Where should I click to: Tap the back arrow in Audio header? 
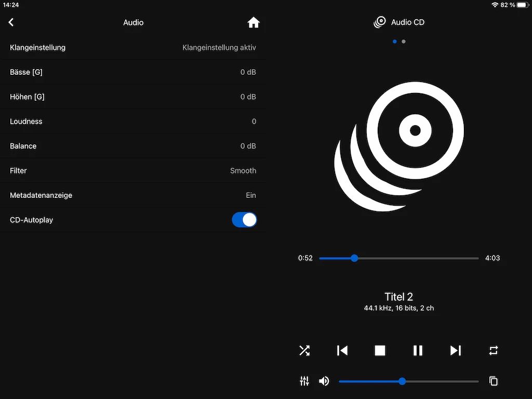[x=11, y=22]
